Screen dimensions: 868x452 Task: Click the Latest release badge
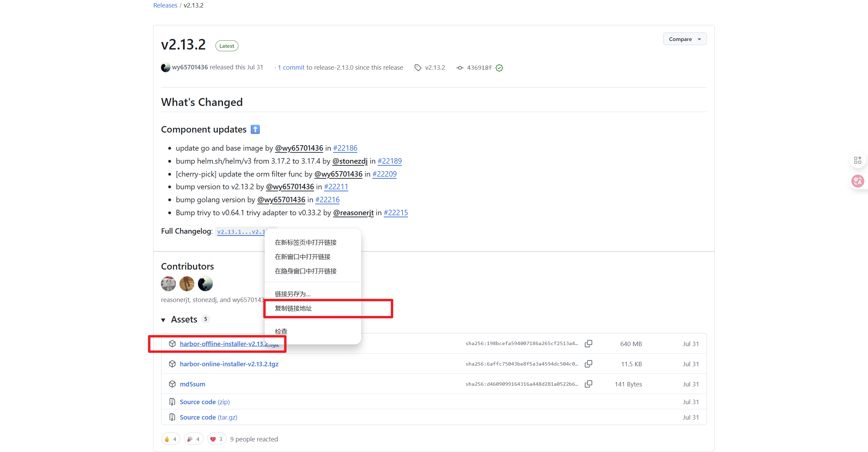pos(227,46)
